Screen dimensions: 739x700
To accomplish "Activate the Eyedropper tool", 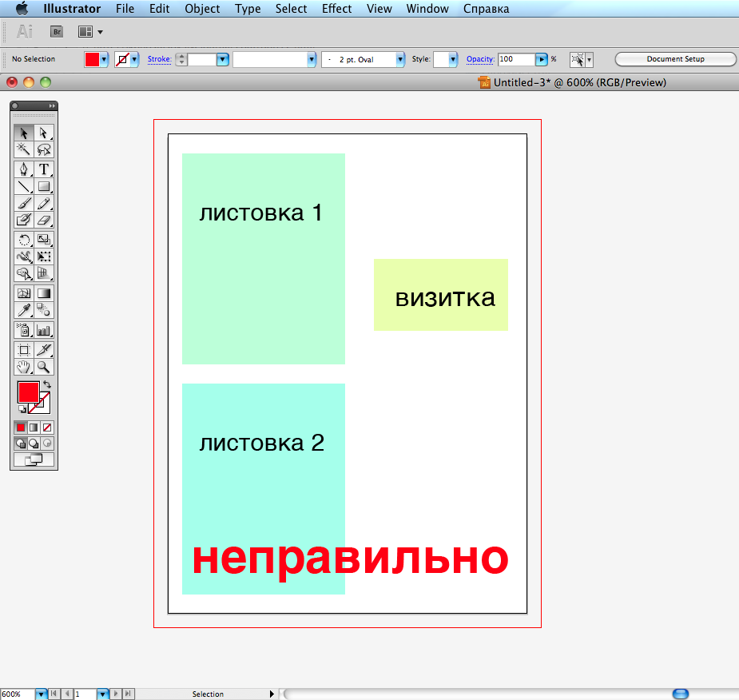I will click(23, 310).
